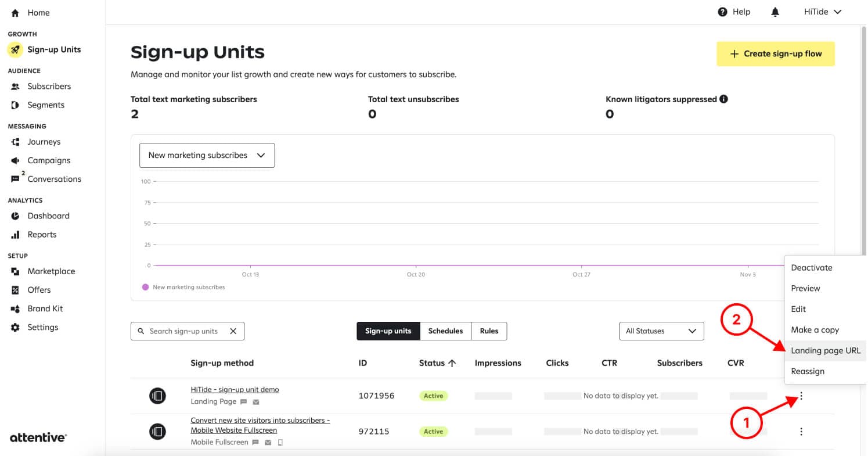Viewport: 868px width, 456px height.
Task: Open Convert new site visitors into subscribers link
Action: pyautogui.click(x=260, y=425)
